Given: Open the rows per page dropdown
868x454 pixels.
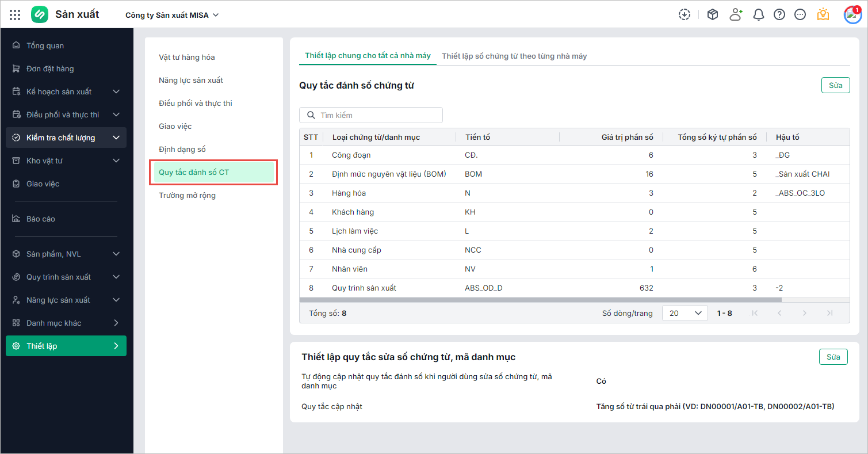Looking at the screenshot, I should (x=685, y=313).
